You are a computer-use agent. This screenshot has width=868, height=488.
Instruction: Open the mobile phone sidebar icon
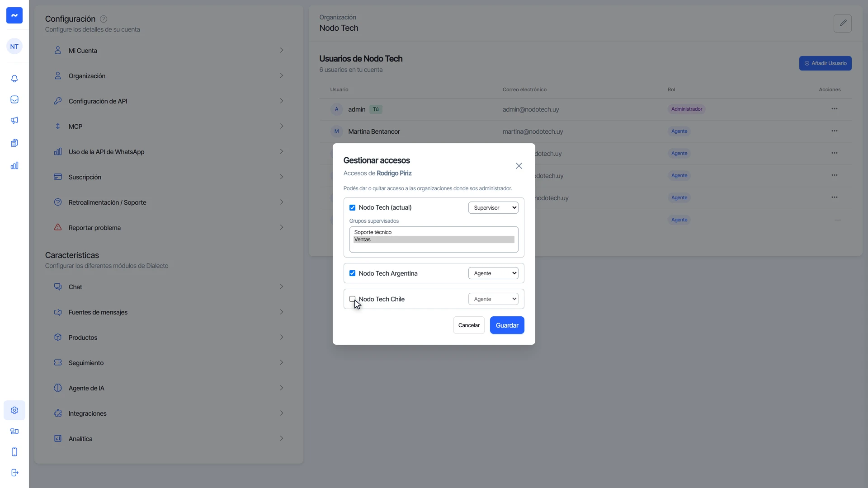[x=14, y=452]
